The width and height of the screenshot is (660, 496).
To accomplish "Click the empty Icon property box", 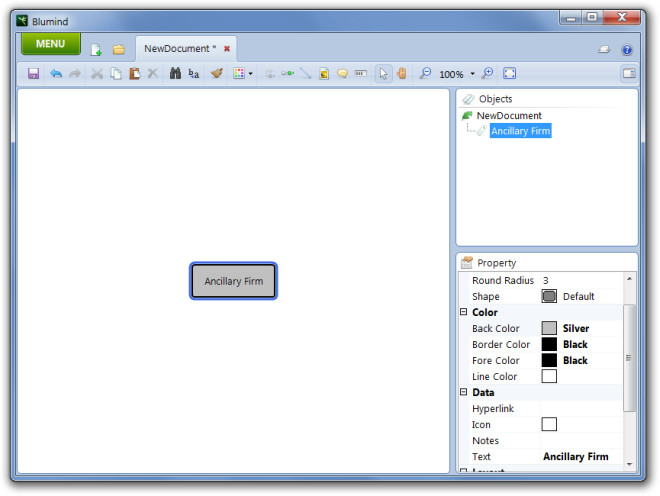I will coord(549,424).
